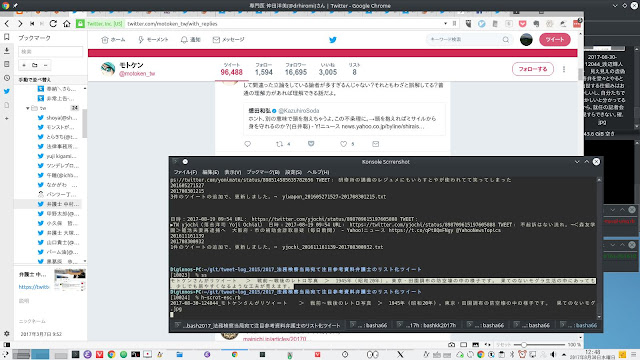Screen dimensions: 640x360
Task: Click the フォローする follow button
Action: 533,69
